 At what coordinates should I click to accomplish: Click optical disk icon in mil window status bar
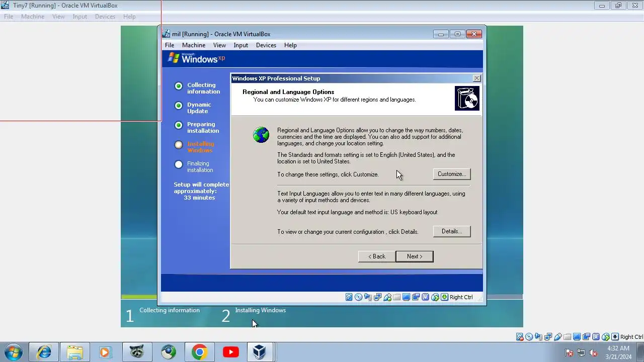click(x=359, y=297)
